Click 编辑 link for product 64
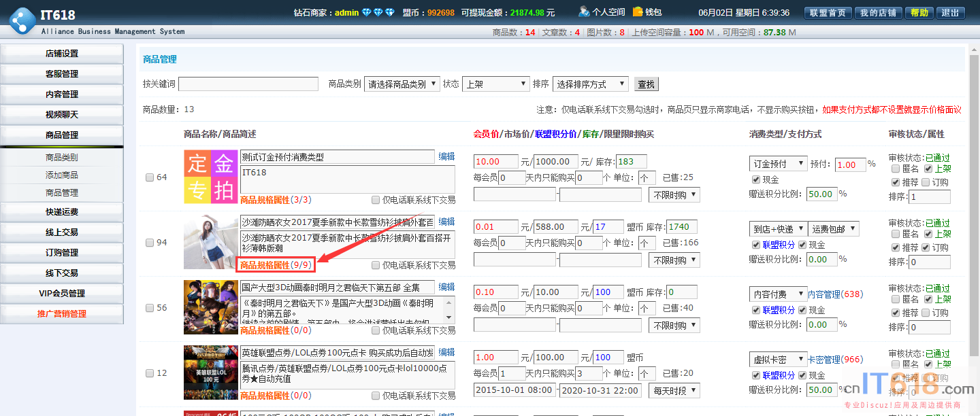Image resolution: width=980 pixels, height=416 pixels. point(446,156)
